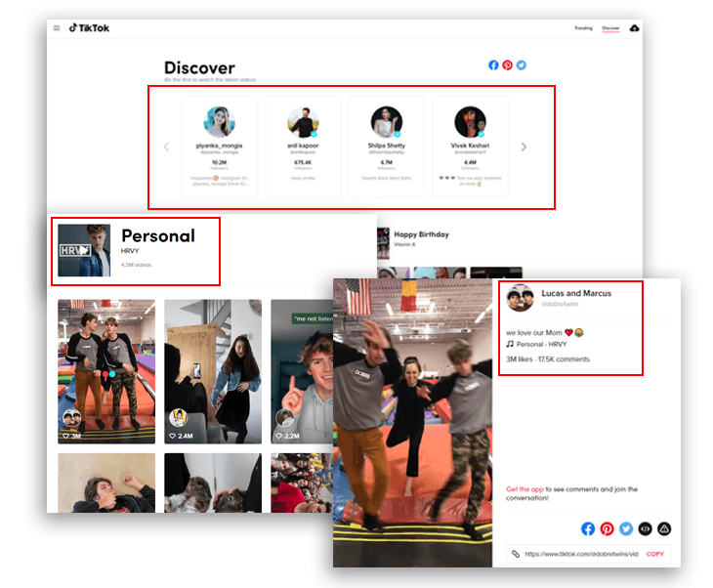Click the Personal song title

point(158,235)
